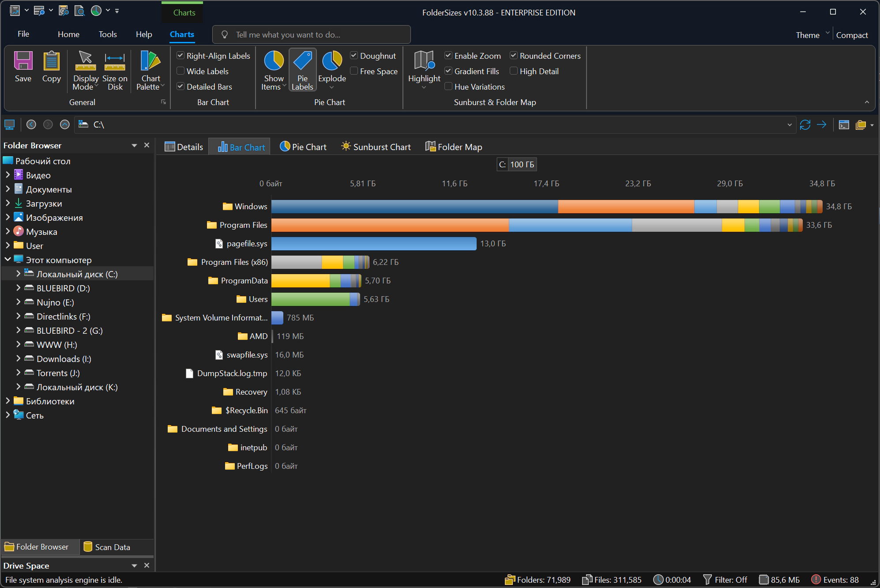Click the blue pagefile.sys bar
This screenshot has width=880, height=588.
[374, 244]
